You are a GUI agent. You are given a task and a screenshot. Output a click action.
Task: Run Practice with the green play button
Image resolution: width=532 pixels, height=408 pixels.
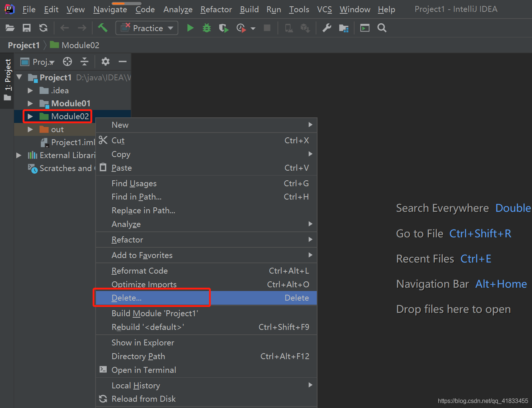tap(190, 28)
